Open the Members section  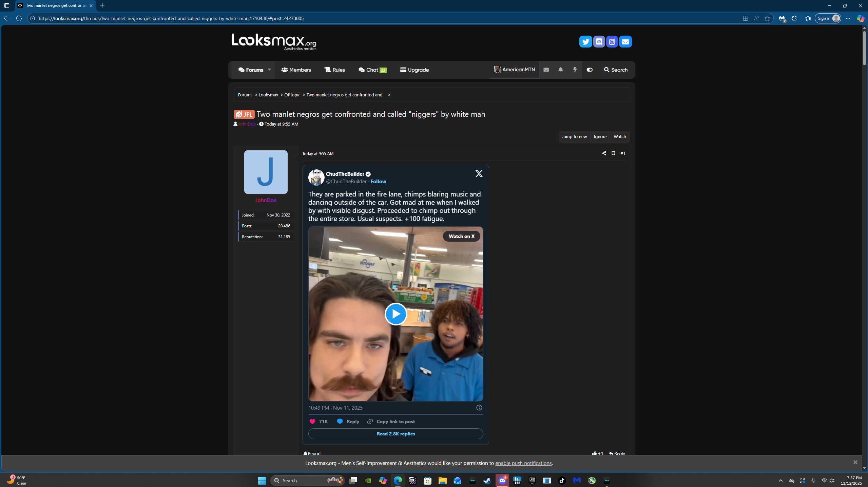(x=296, y=70)
